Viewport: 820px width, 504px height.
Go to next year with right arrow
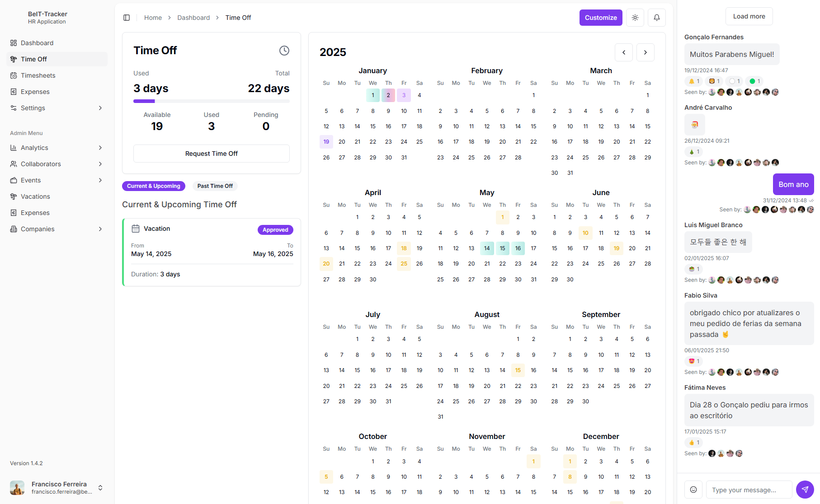pyautogui.click(x=646, y=52)
